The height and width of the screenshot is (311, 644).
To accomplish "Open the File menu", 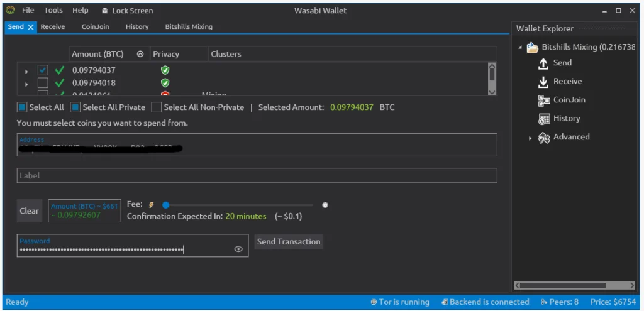I will (x=28, y=10).
